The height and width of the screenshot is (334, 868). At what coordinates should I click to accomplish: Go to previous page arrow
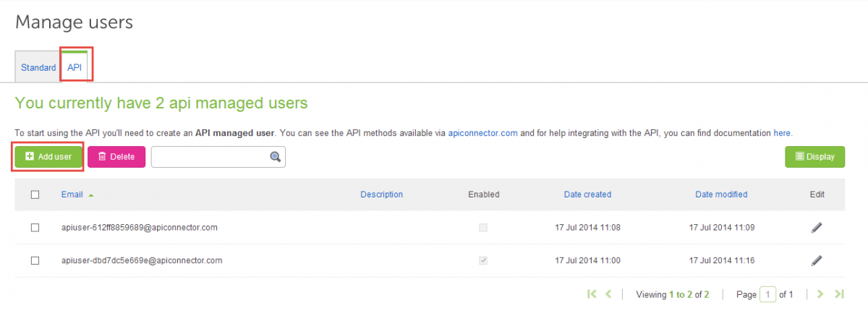tap(608, 294)
